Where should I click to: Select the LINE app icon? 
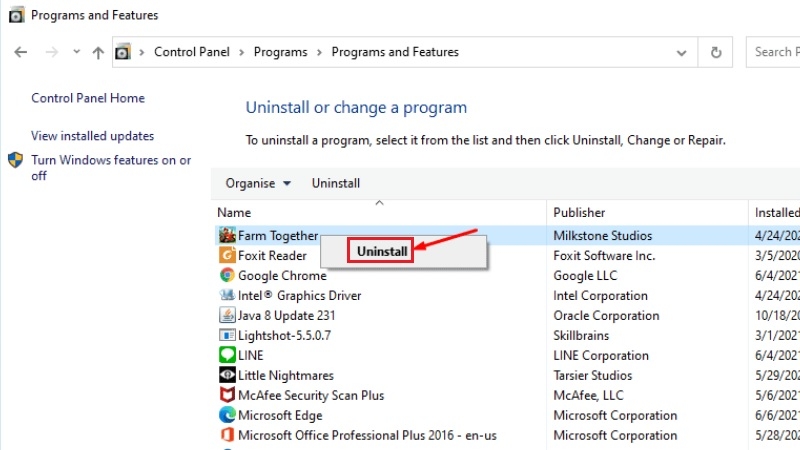coord(227,355)
